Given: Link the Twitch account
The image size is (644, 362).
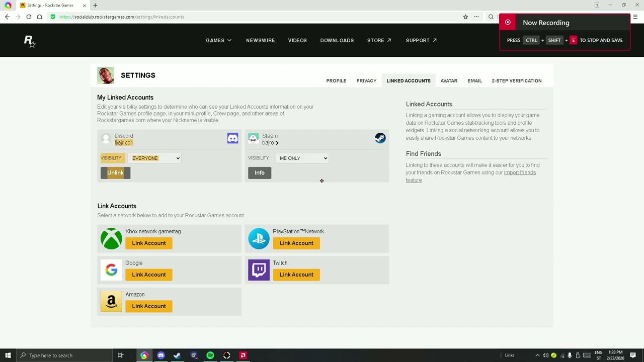Looking at the screenshot, I should (x=296, y=275).
